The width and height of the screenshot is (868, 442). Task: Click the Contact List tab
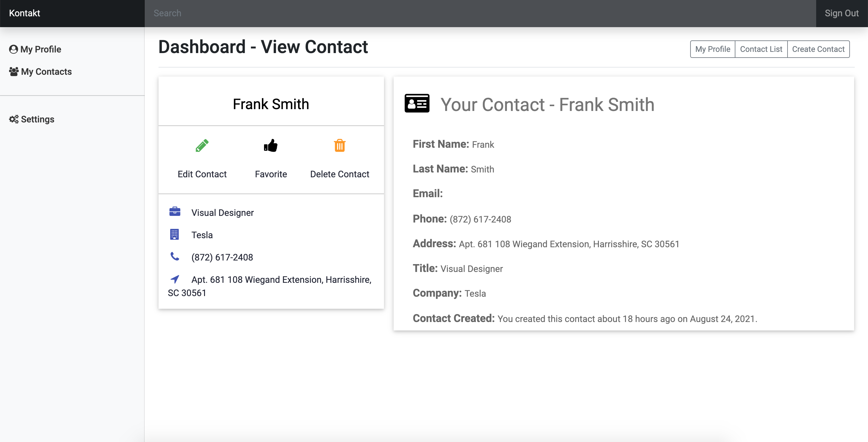[x=761, y=49]
